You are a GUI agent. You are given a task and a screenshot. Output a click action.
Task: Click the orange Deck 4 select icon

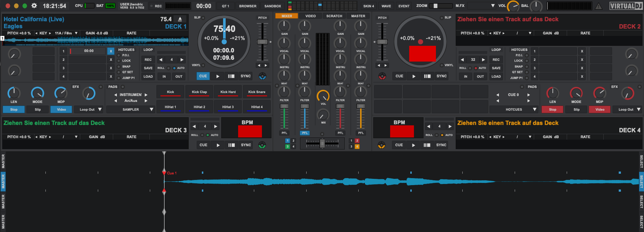pyautogui.click(x=381, y=145)
